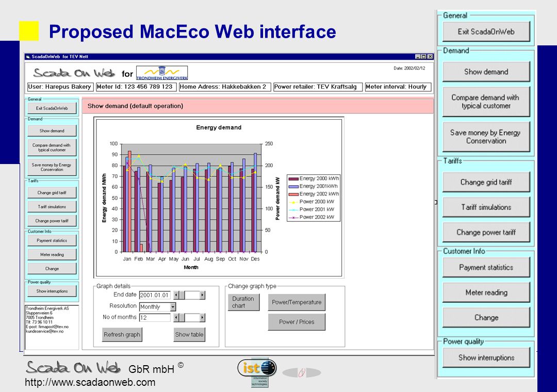Click Compare demand with typical customer in enlarged panel
The height and width of the screenshot is (392, 557).
[486, 102]
